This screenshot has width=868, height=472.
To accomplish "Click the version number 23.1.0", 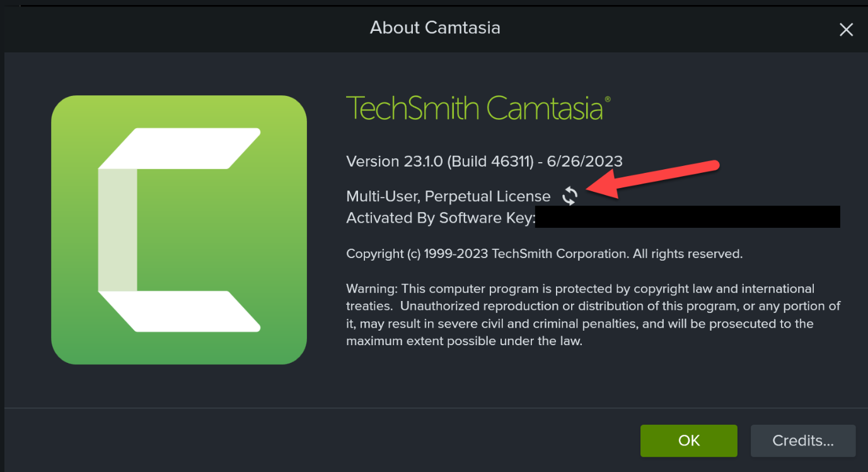I will click(421, 161).
